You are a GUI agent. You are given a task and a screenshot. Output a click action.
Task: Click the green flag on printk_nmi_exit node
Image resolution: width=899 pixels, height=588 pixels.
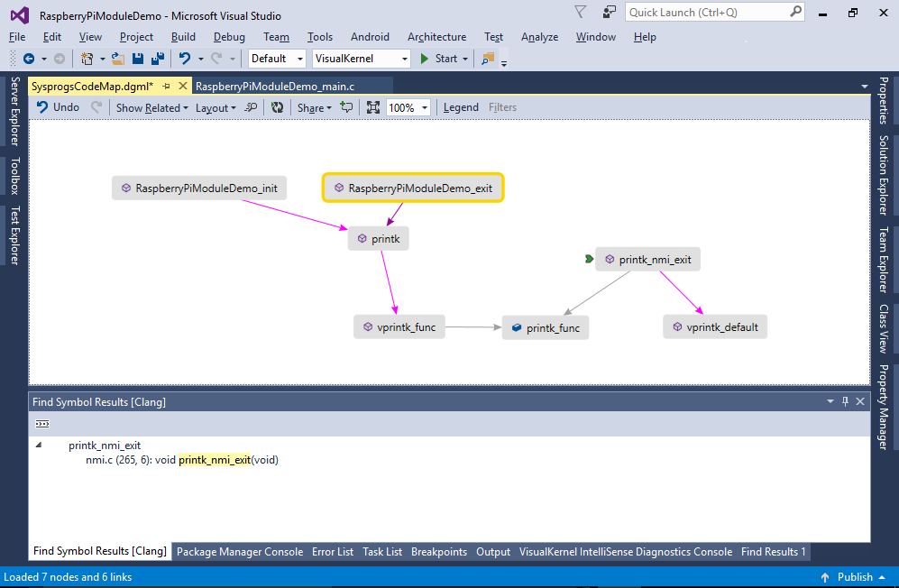tap(589, 259)
